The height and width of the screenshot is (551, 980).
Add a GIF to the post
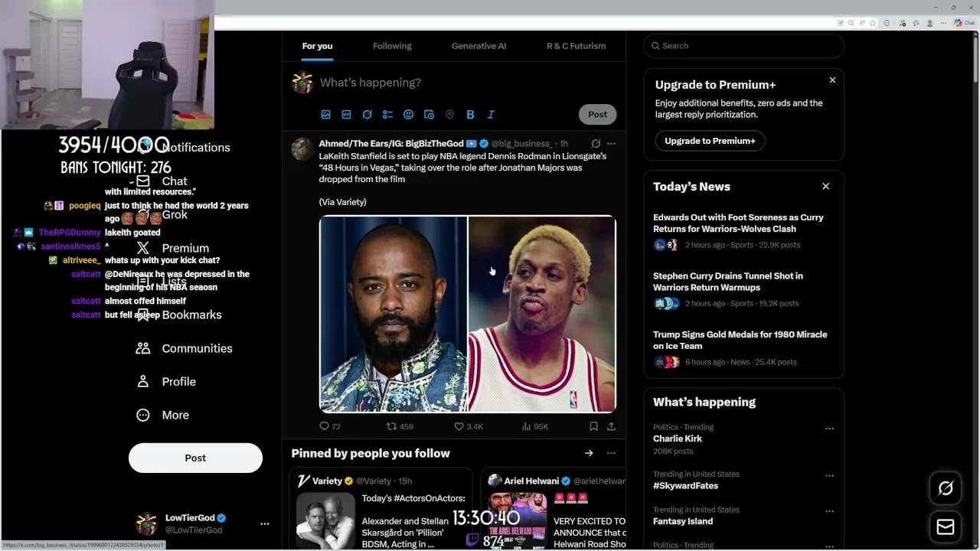(346, 114)
